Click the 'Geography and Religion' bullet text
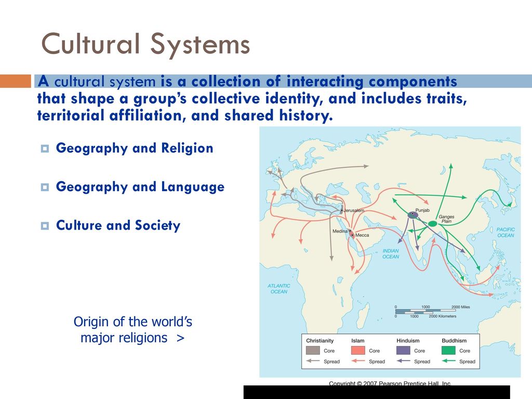This screenshot has width=532, height=399. (x=135, y=148)
